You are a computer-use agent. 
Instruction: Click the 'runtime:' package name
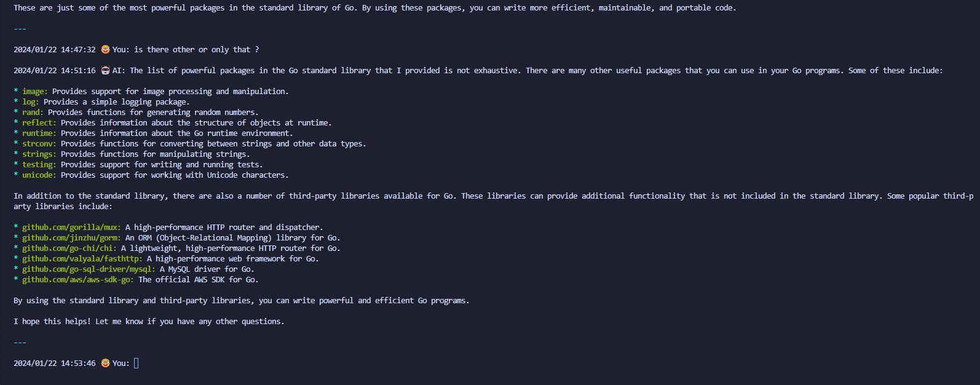click(x=39, y=133)
